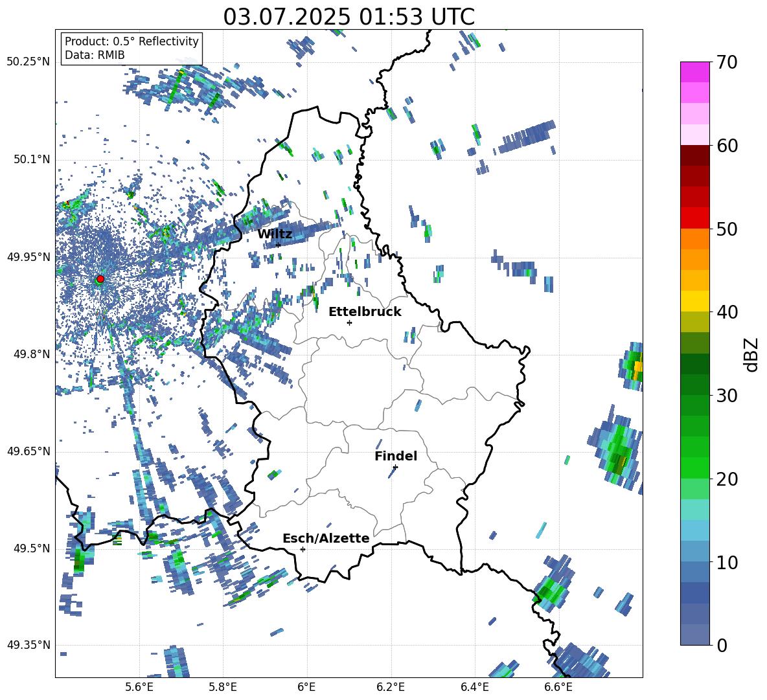Click the magenta segment atop the colorbar
Image resolution: width=767 pixels, height=700 pixels.
[694, 72]
